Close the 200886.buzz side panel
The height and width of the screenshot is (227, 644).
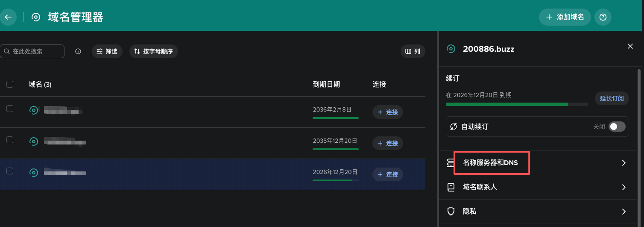630,46
